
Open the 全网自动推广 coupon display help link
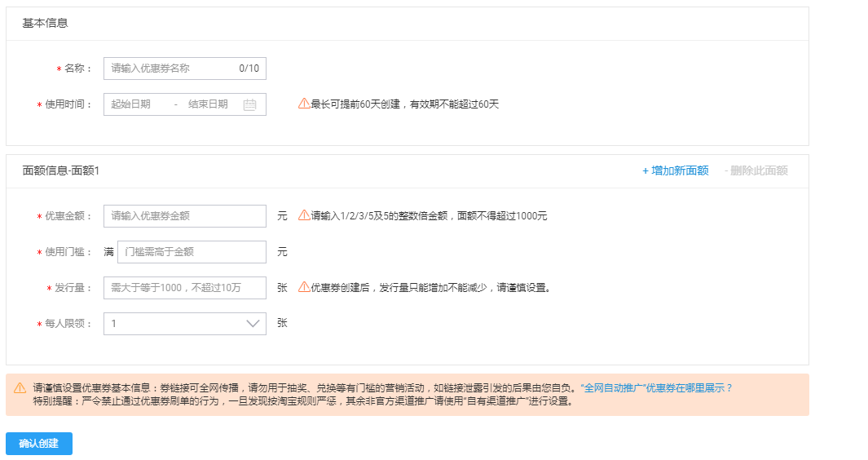pyautogui.click(x=656, y=388)
